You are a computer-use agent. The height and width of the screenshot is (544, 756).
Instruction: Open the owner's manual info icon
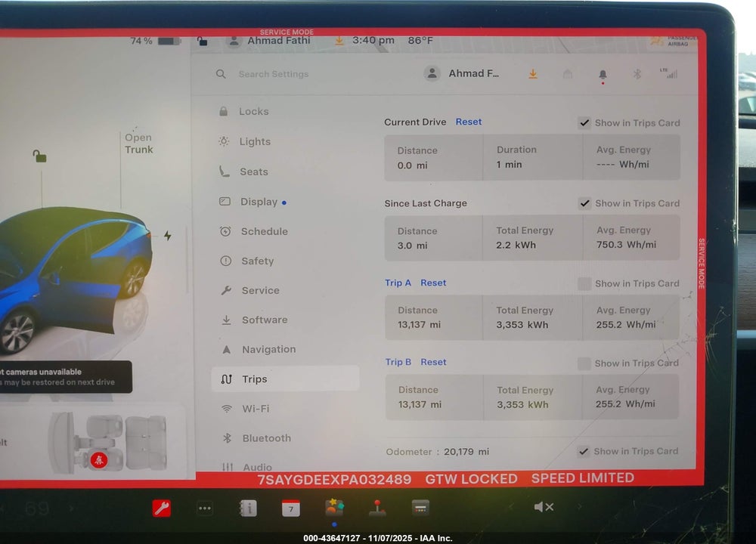click(248, 508)
